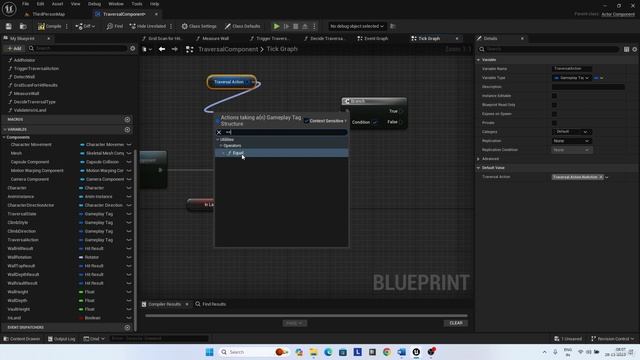This screenshot has width=640, height=360.
Task: Toggle visibility eye for WallHeight variable
Action: click(x=129, y=292)
